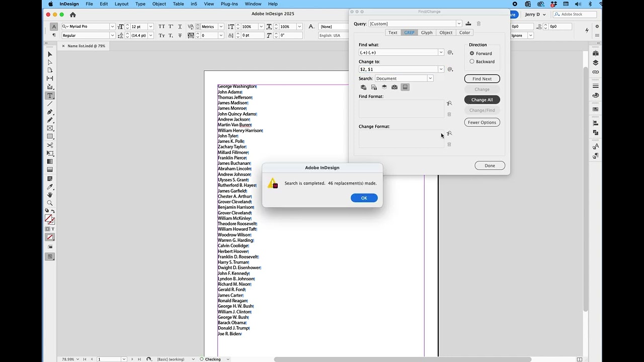Toggle Include Footnotes search option
Viewport: 644px width, 362px height.
click(x=405, y=87)
